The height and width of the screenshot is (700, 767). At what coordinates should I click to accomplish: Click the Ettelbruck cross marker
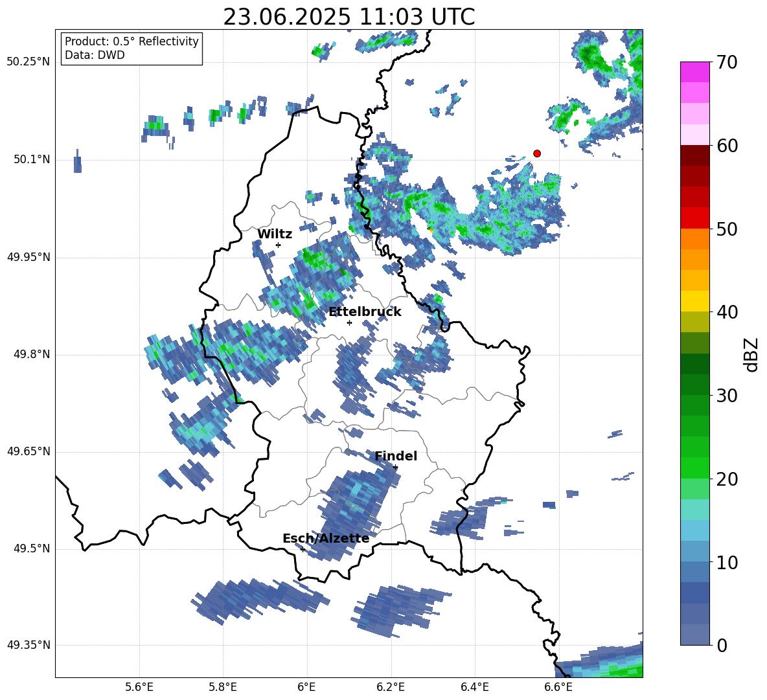tap(349, 322)
